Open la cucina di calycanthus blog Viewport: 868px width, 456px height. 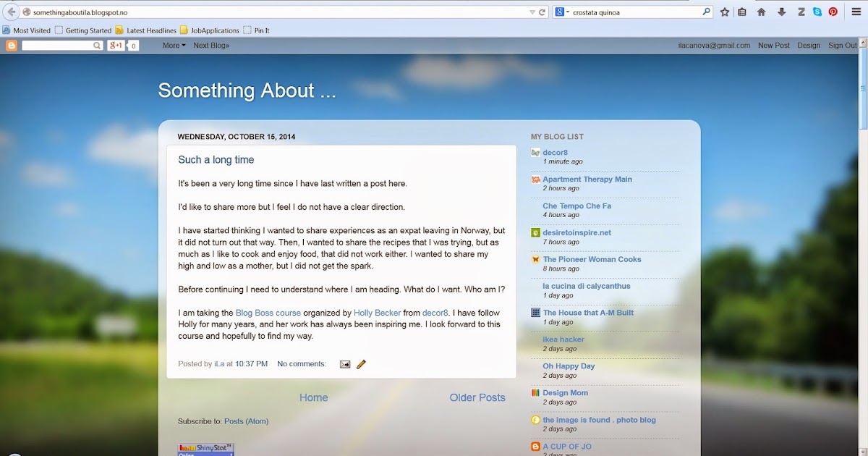(x=587, y=287)
